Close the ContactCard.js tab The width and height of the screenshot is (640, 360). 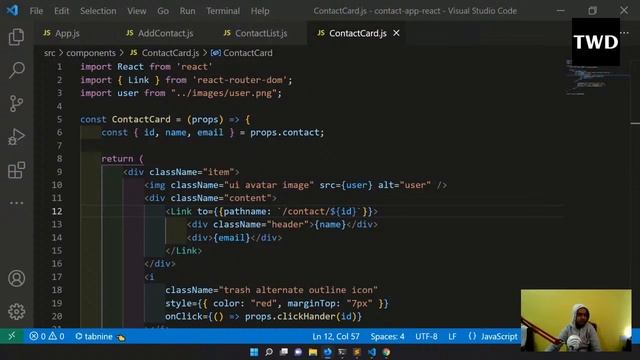coord(396,33)
